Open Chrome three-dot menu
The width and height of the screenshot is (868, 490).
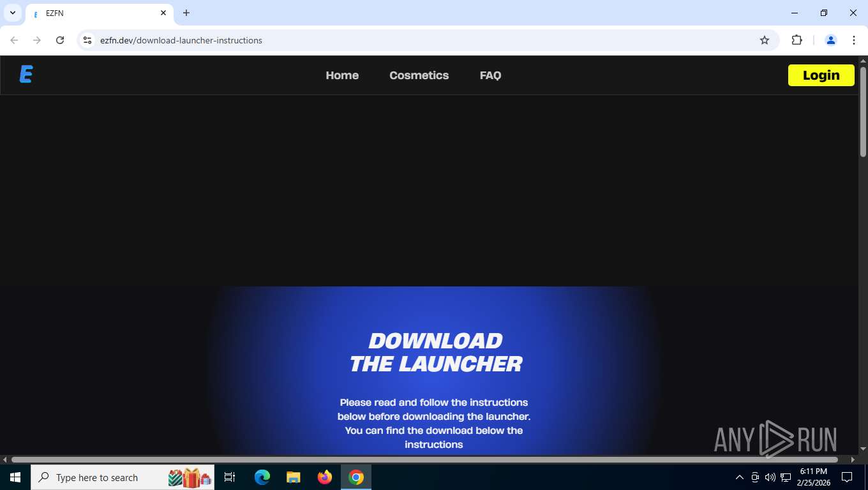coord(854,40)
